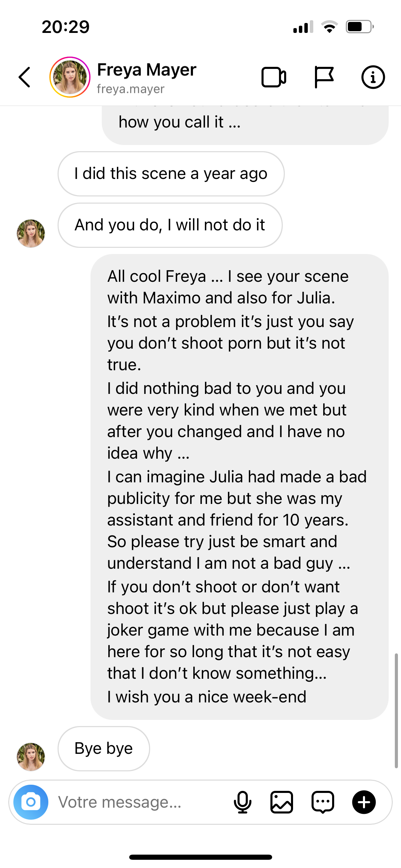Open Freya Mayer's profile picture story

tap(70, 77)
